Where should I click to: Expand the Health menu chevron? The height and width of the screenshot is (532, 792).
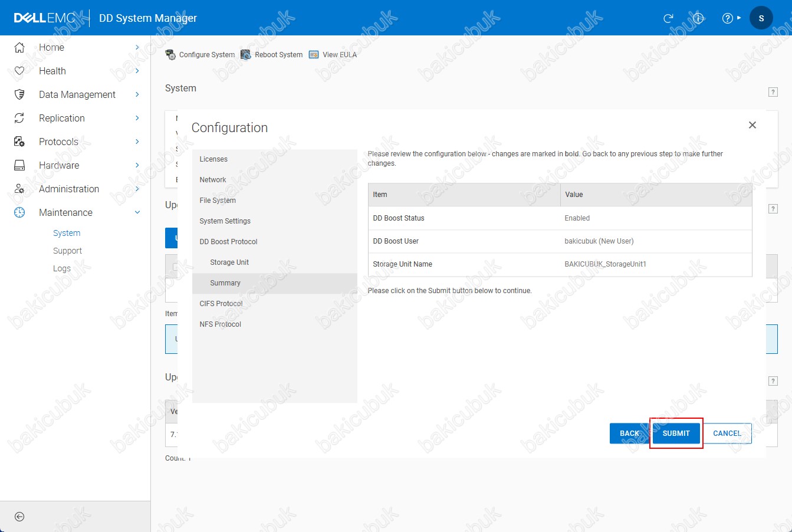[137, 71]
